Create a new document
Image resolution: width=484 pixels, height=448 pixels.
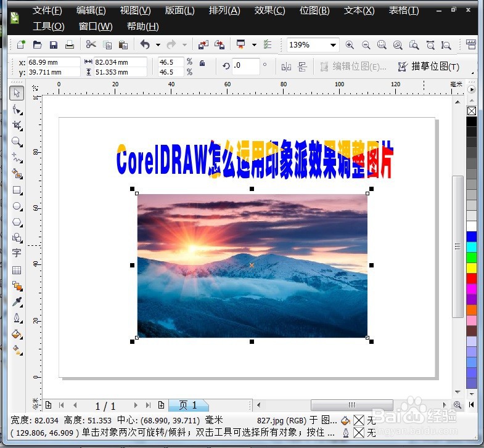tap(21, 45)
